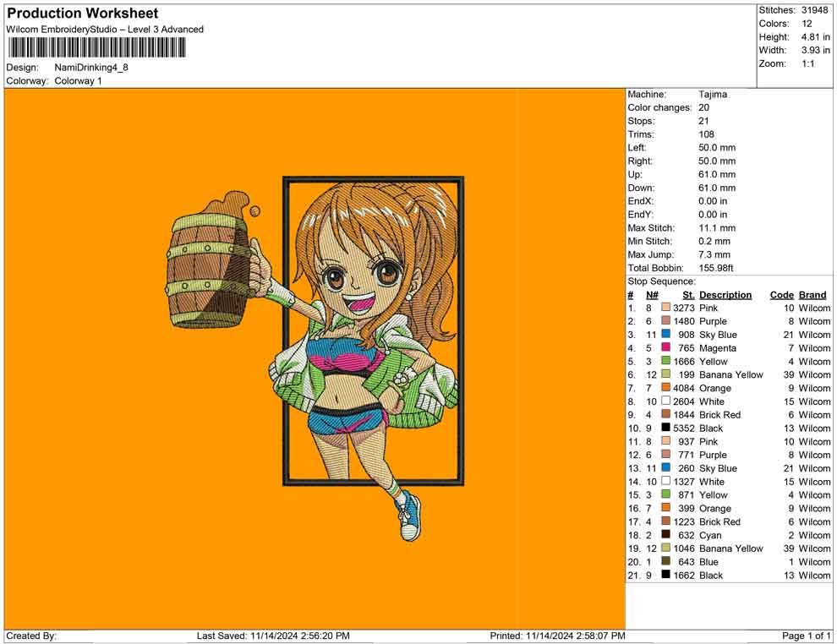Click the Machine value Tajima
This screenshot has width=837, height=644.
(713, 94)
